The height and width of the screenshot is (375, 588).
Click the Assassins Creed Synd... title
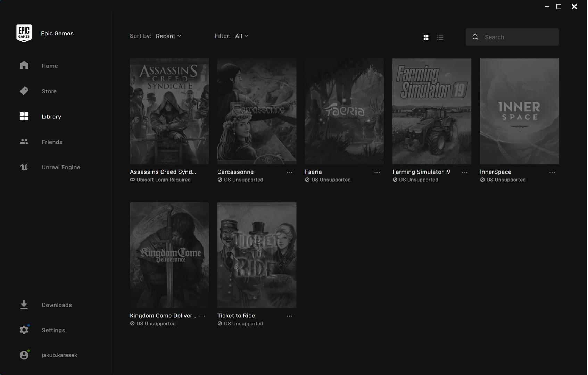[163, 172]
